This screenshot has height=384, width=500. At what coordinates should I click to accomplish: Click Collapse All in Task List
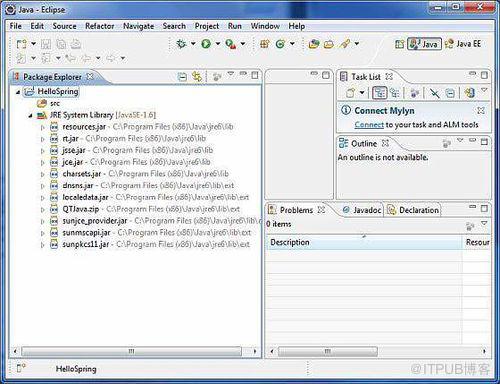[x=450, y=93]
